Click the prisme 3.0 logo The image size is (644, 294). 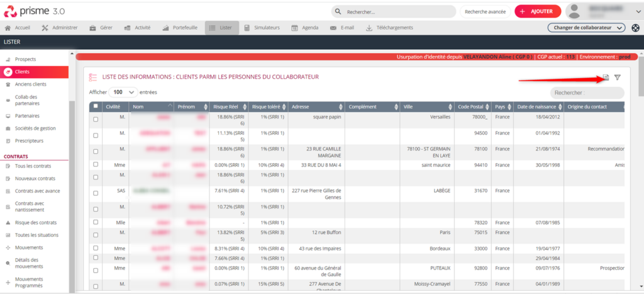[x=38, y=11]
